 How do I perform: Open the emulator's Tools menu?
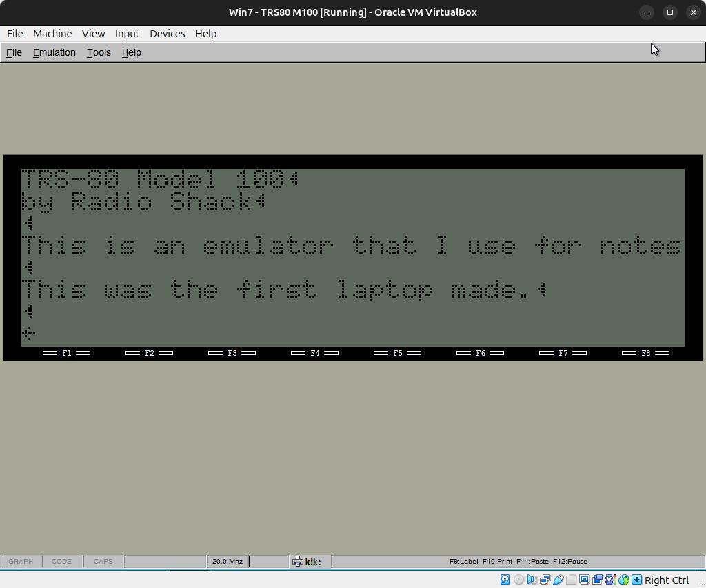(99, 52)
